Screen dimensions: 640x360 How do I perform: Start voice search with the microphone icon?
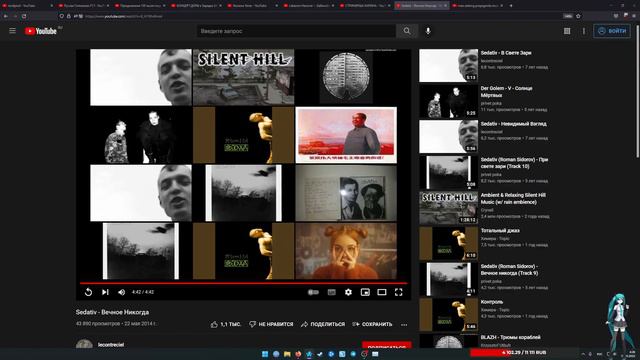(428, 31)
